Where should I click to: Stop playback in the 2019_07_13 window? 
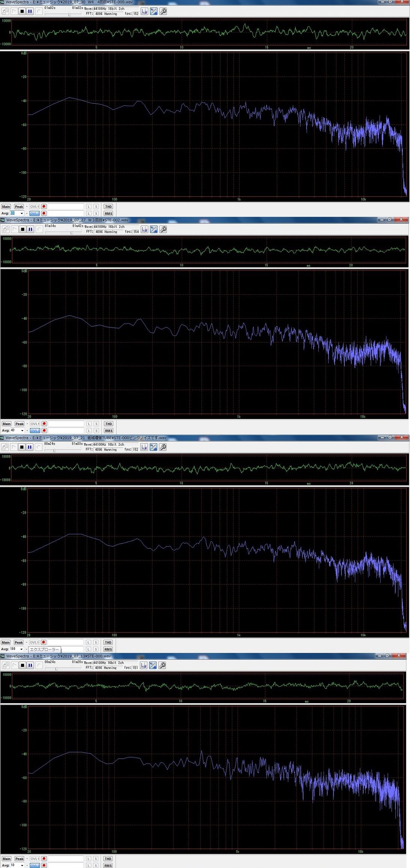tap(22, 665)
